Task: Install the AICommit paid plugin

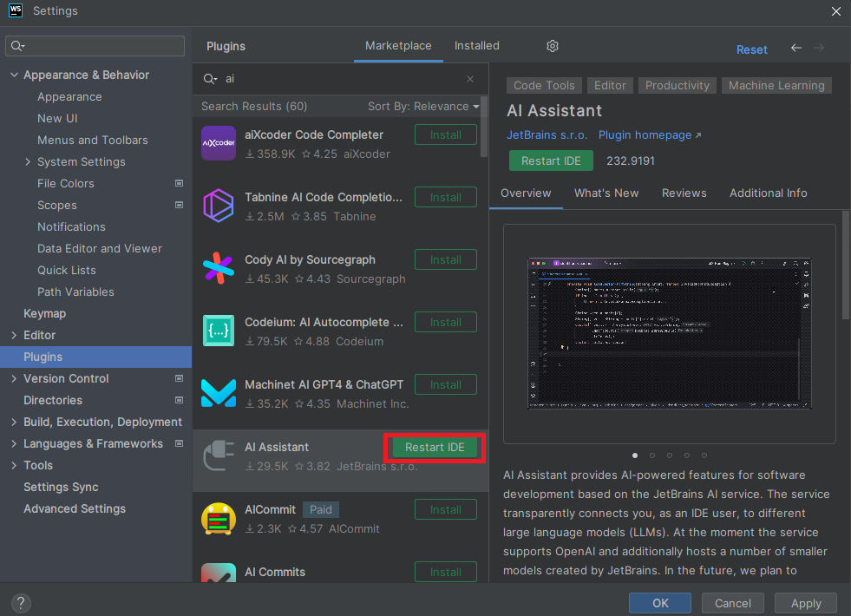Action: [446, 509]
